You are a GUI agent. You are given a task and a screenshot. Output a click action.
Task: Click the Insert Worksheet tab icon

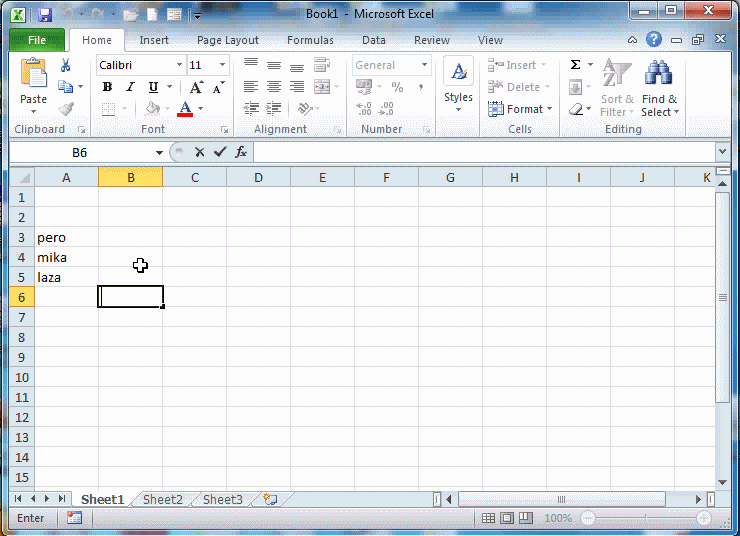[270, 499]
